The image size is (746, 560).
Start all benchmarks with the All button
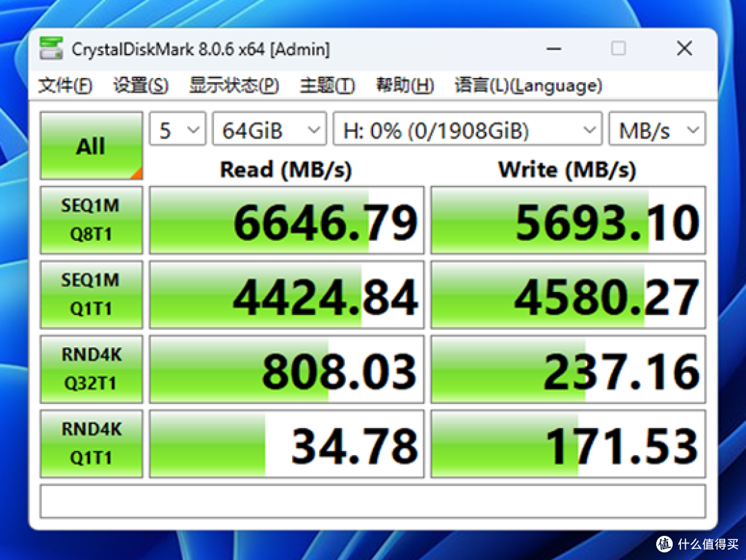click(x=91, y=146)
